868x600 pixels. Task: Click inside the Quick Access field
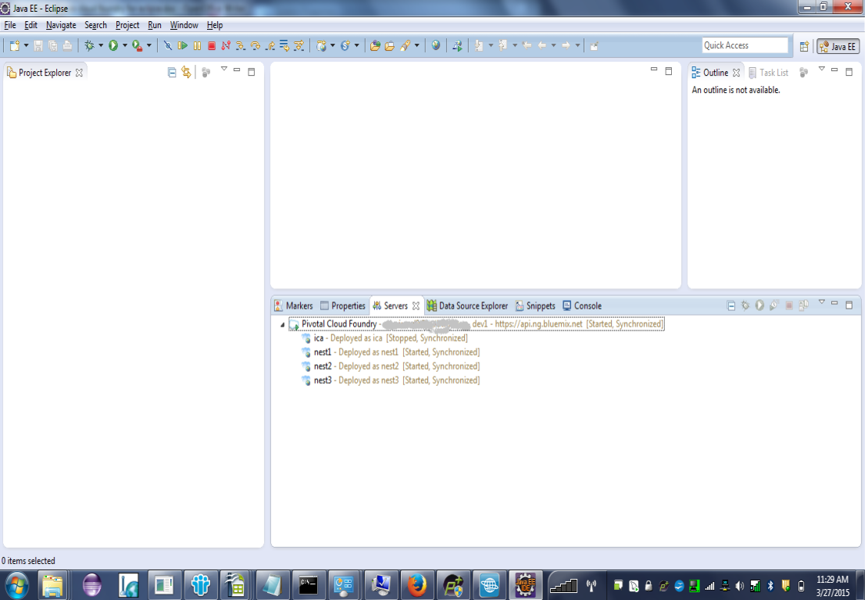tap(744, 45)
